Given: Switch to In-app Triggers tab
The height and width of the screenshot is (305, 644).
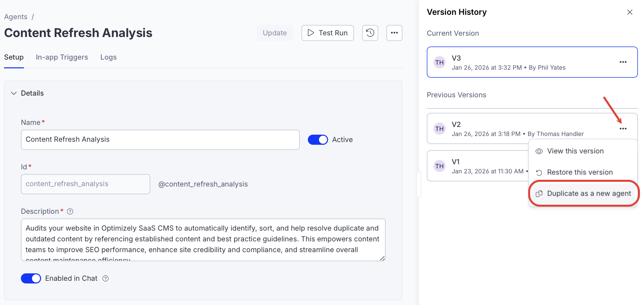Looking at the screenshot, I should (x=62, y=57).
